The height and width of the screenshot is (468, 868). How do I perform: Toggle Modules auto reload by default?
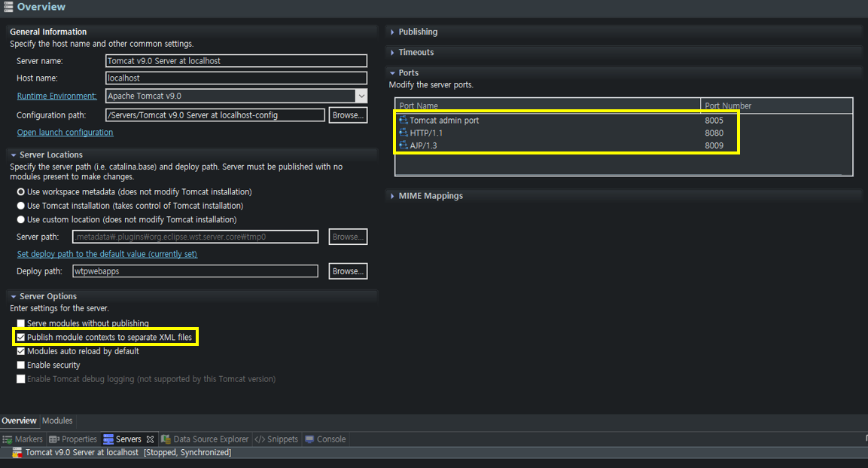[x=20, y=351]
